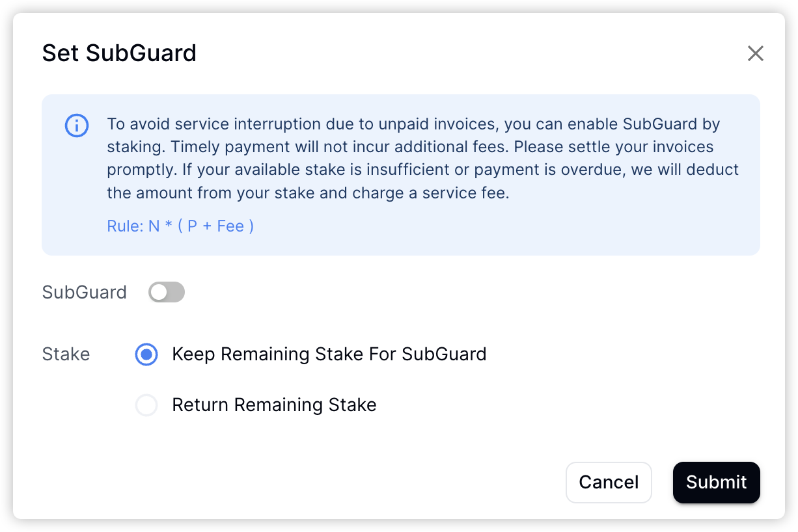This screenshot has height=532, width=798.
Task: Click the line ending "charge a service fee."
Action: (x=307, y=193)
